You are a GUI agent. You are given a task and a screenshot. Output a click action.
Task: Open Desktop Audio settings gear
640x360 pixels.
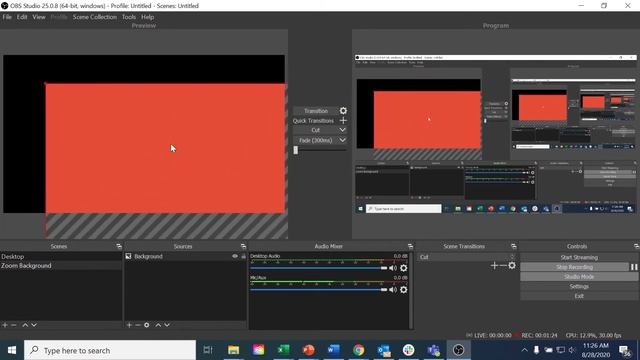[x=404, y=268]
